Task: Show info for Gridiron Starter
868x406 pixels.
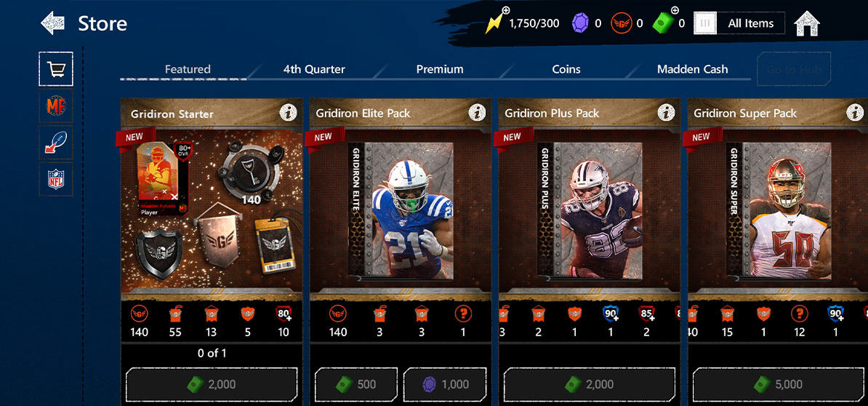Action: pyautogui.click(x=289, y=113)
